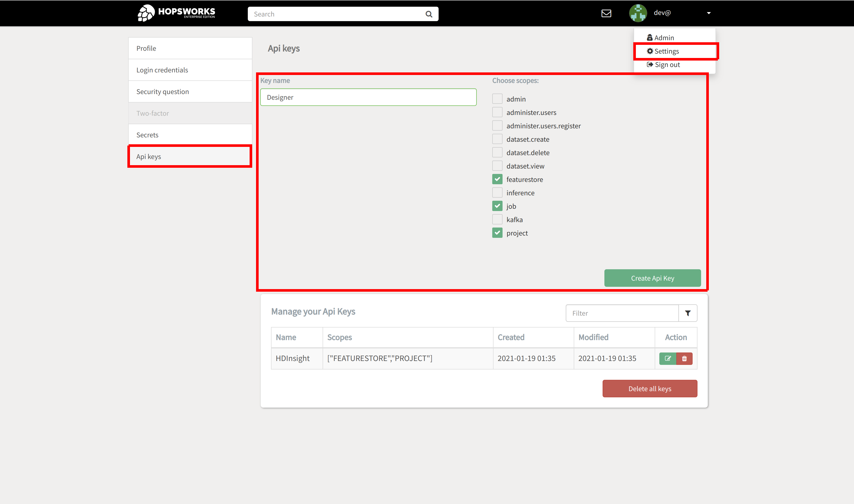Collapse the user dropdown caret
Viewport: 854px width, 504px height.
coord(709,13)
